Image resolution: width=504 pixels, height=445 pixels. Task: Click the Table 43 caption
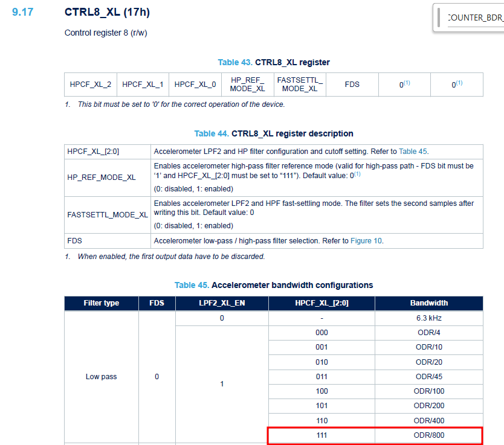point(274,62)
